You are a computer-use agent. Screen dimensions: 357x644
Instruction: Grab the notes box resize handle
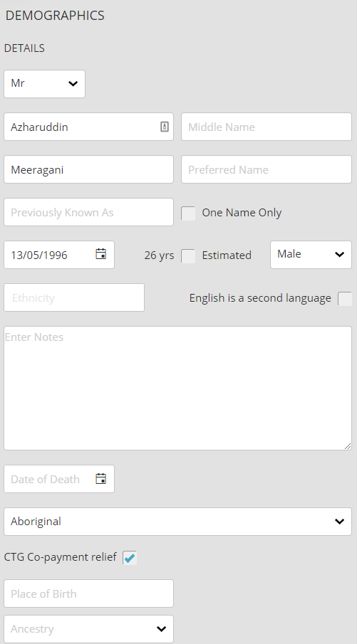(x=348, y=446)
